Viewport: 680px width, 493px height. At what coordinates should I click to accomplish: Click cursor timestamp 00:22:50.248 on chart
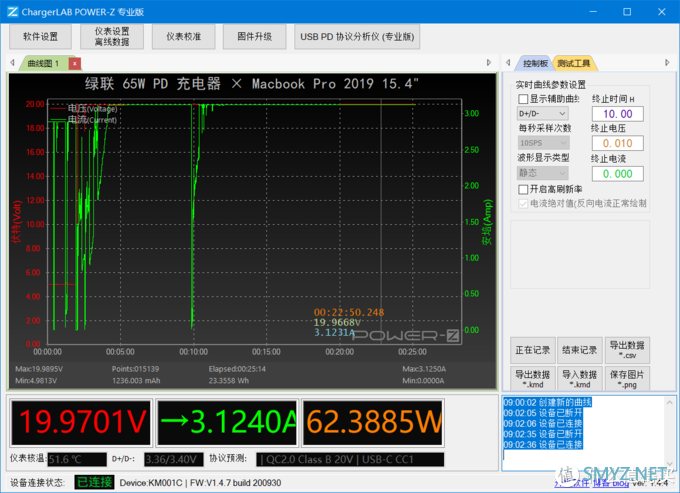(349, 312)
